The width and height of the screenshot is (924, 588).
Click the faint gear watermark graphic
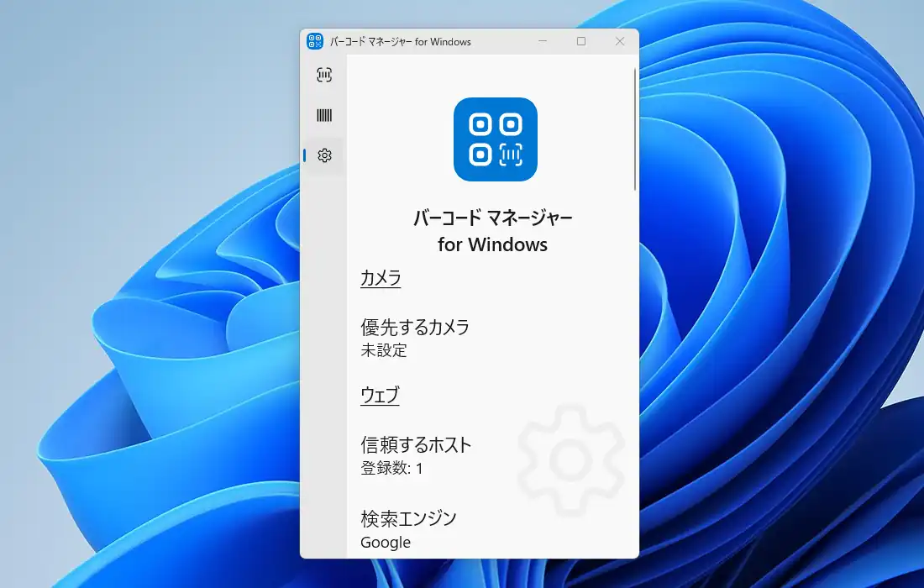tap(570, 459)
